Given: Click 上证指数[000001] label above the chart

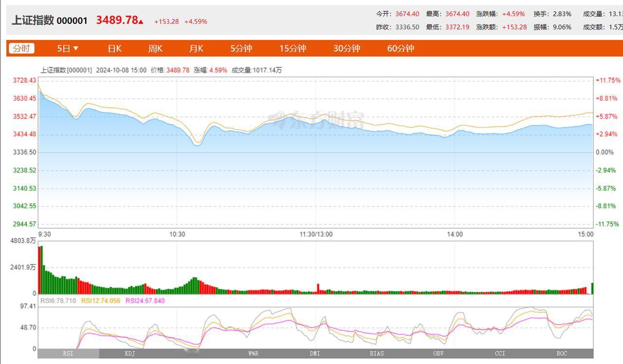Looking at the screenshot, I should point(66,70).
